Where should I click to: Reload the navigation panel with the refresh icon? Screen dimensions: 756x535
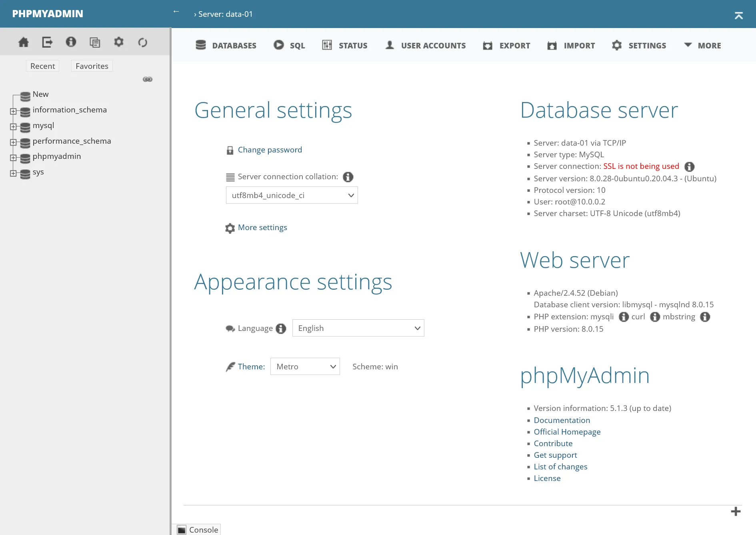coord(143,42)
